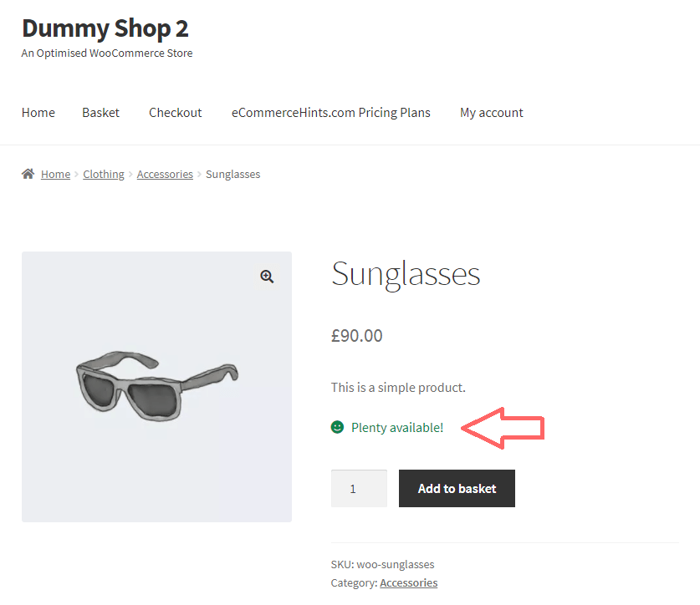The width and height of the screenshot is (700, 605).
Task: Click the home icon in the breadcrumb
Action: (28, 173)
